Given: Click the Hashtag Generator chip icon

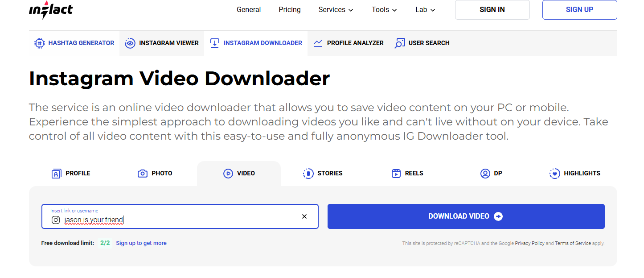Looking at the screenshot, I should pos(40,43).
